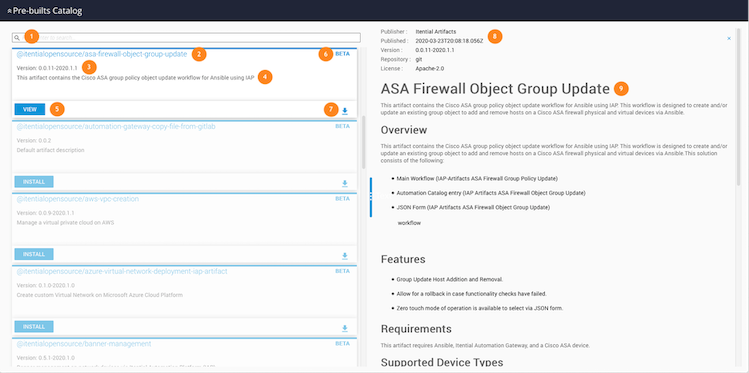The height and width of the screenshot is (373, 749).
Task: Download the automation-gateway-copy-file-from-gitlab artifact
Action: (x=345, y=183)
